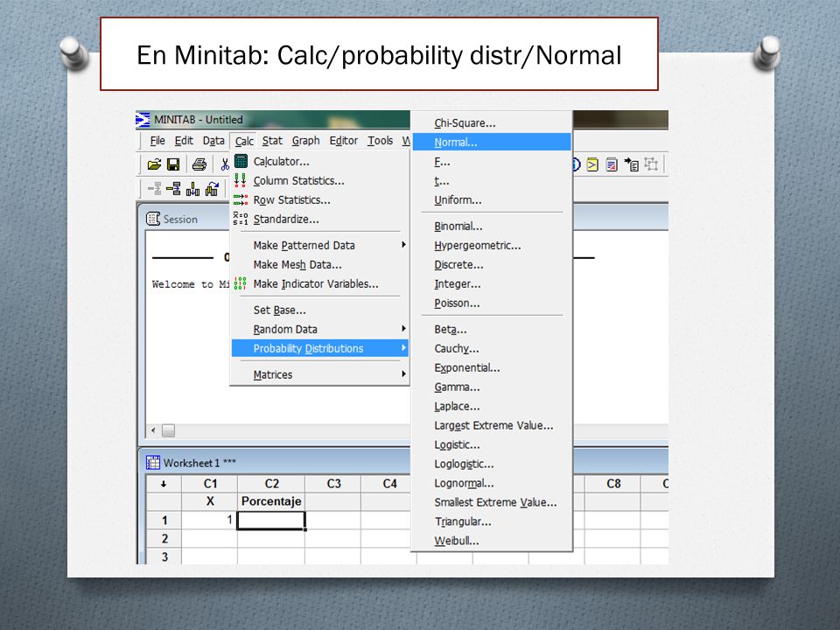Open the Data menu
840x630 pixels.
pyautogui.click(x=213, y=141)
